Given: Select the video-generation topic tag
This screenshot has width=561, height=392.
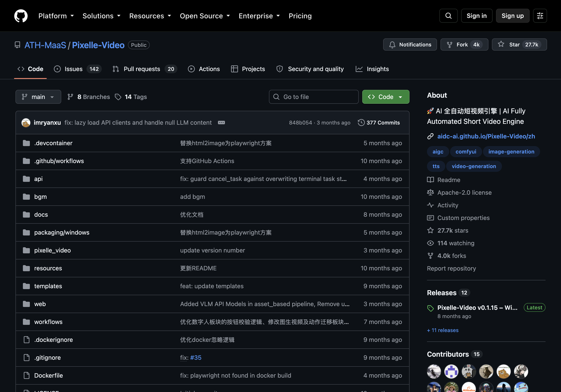Looking at the screenshot, I should [x=474, y=166].
